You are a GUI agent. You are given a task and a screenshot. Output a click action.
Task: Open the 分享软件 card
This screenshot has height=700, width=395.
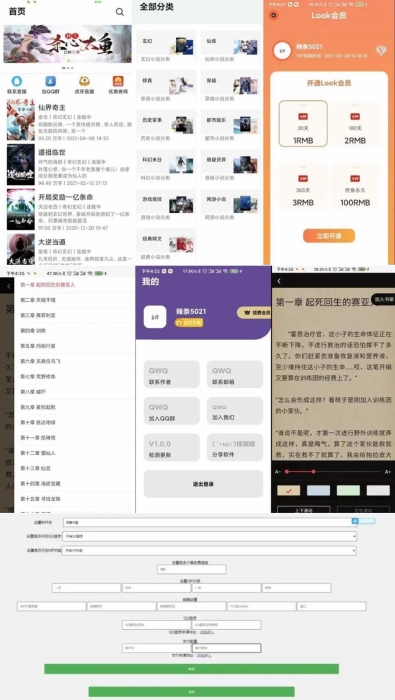pos(235,447)
